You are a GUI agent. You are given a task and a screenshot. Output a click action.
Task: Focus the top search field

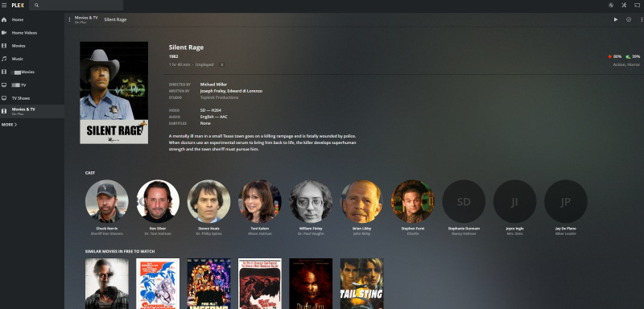tap(76, 6)
